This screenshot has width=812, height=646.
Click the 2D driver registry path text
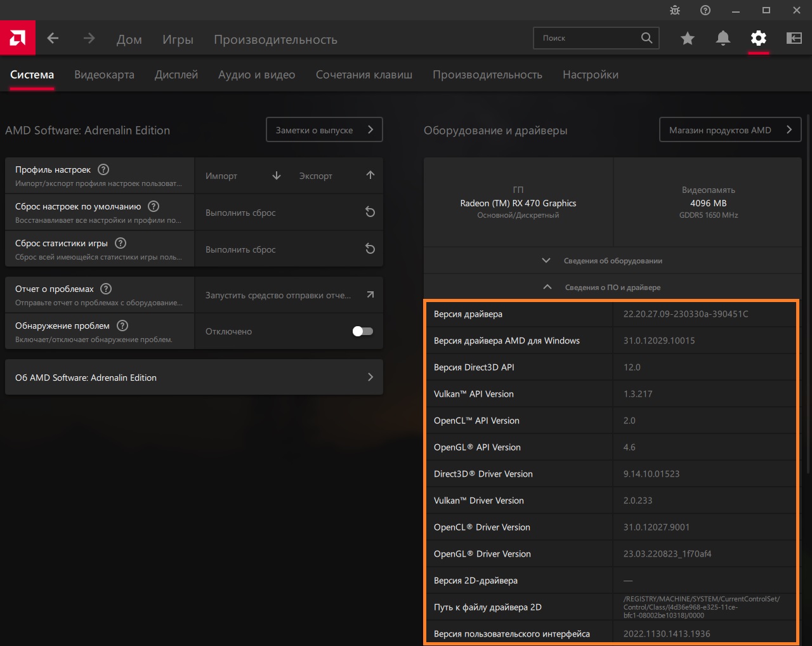pos(702,607)
